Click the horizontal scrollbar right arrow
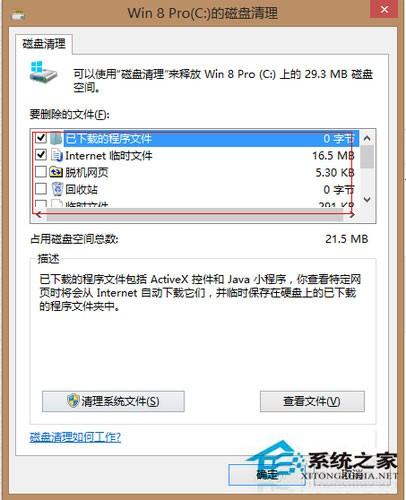 point(351,215)
